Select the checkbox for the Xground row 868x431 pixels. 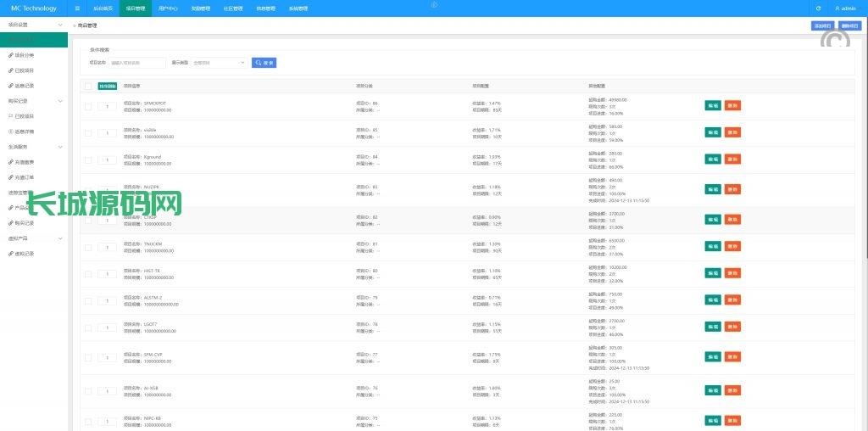88,160
